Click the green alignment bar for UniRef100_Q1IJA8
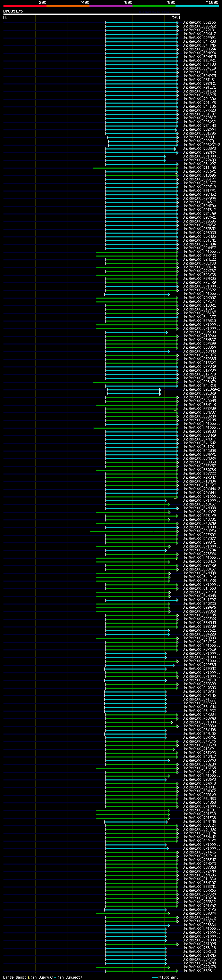Viewport: 222px width, 980px height. click(x=136, y=168)
